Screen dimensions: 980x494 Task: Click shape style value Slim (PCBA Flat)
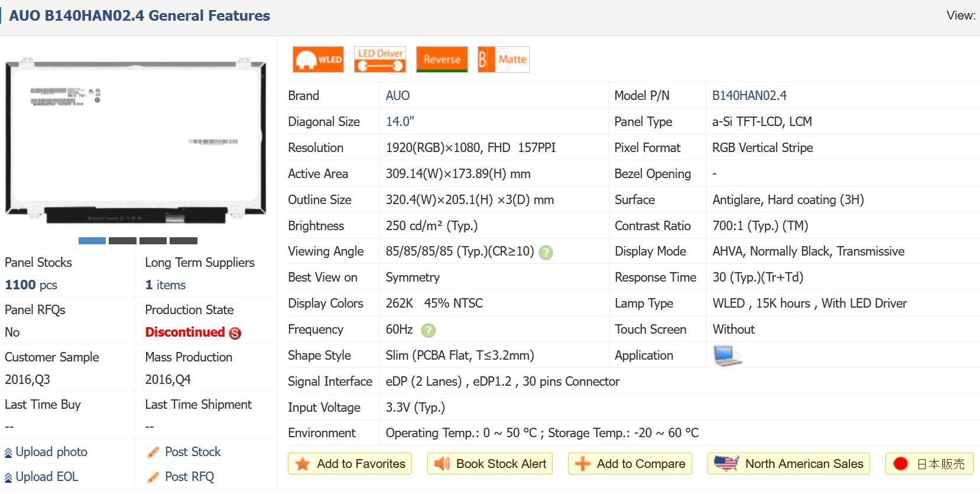pos(460,356)
